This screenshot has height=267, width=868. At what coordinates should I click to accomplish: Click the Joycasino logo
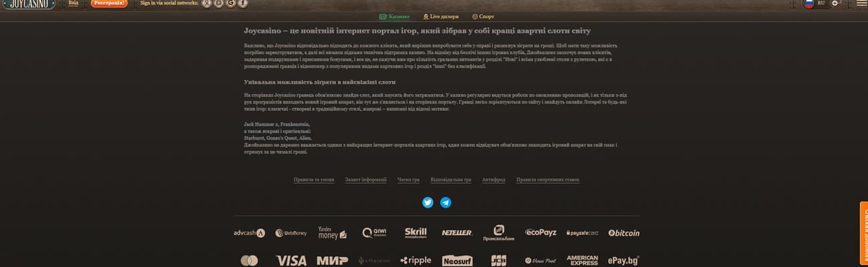(x=27, y=4)
